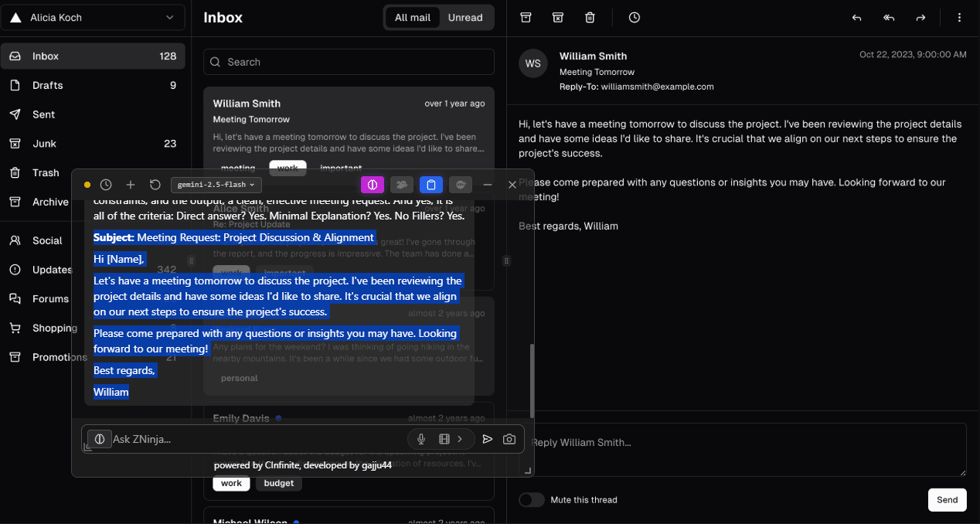Screen dimensions: 980x524
Task: Reset the conversation with the refresh icon
Action: tap(155, 184)
